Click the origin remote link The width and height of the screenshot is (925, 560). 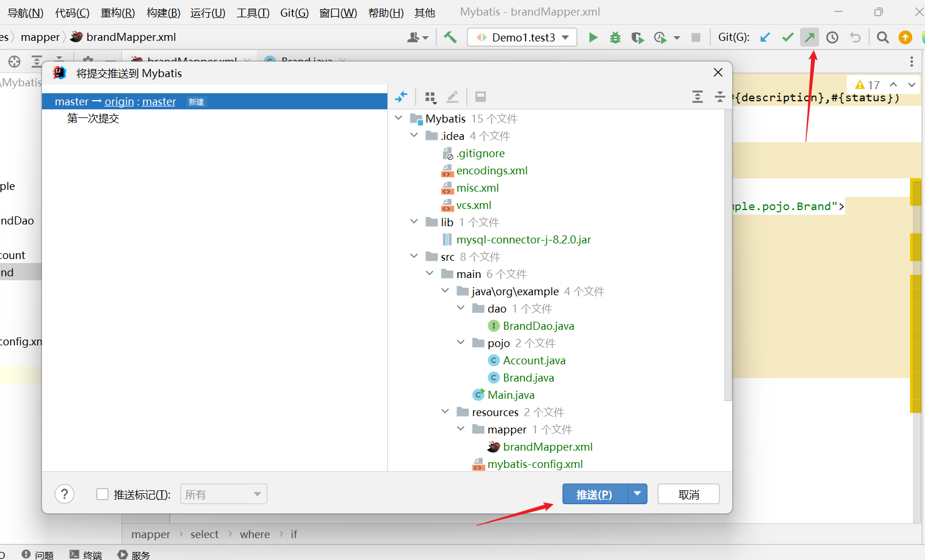[119, 101]
